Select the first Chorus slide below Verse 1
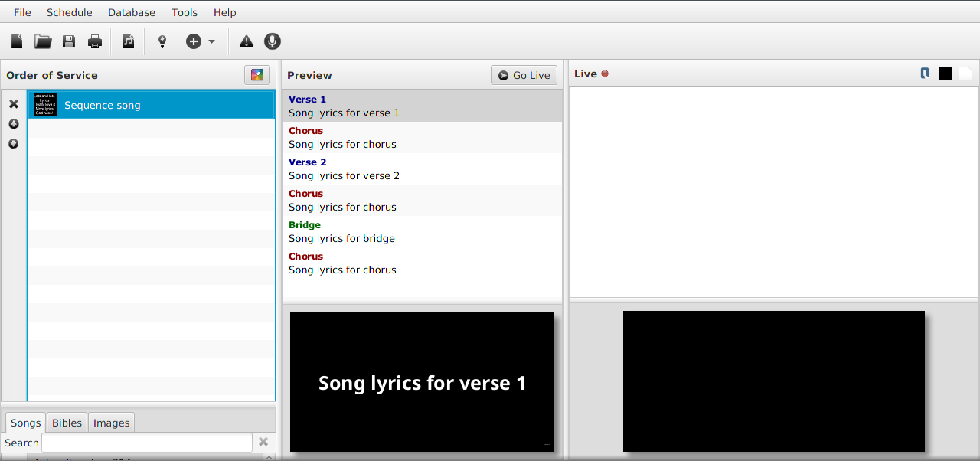The height and width of the screenshot is (461, 980). tap(422, 137)
